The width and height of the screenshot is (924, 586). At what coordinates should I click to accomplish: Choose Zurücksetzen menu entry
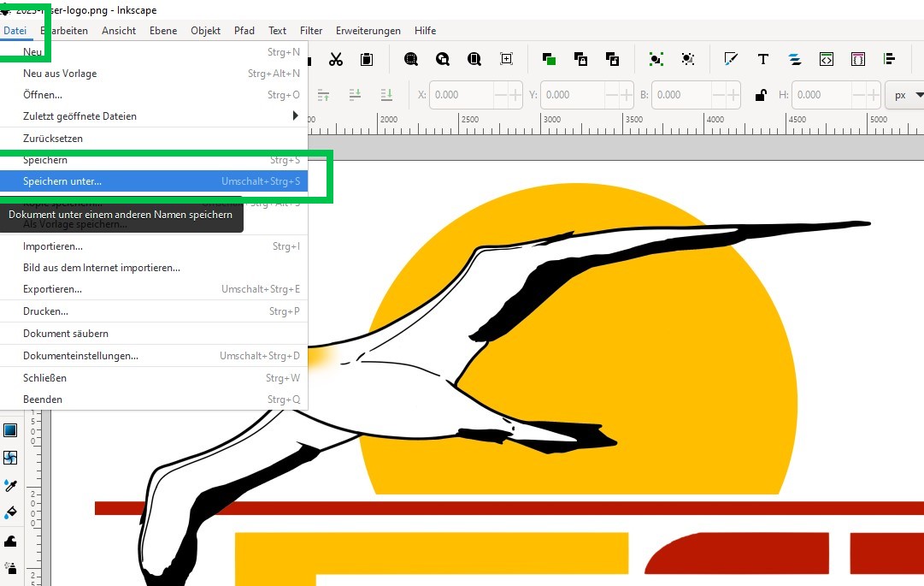click(x=154, y=139)
